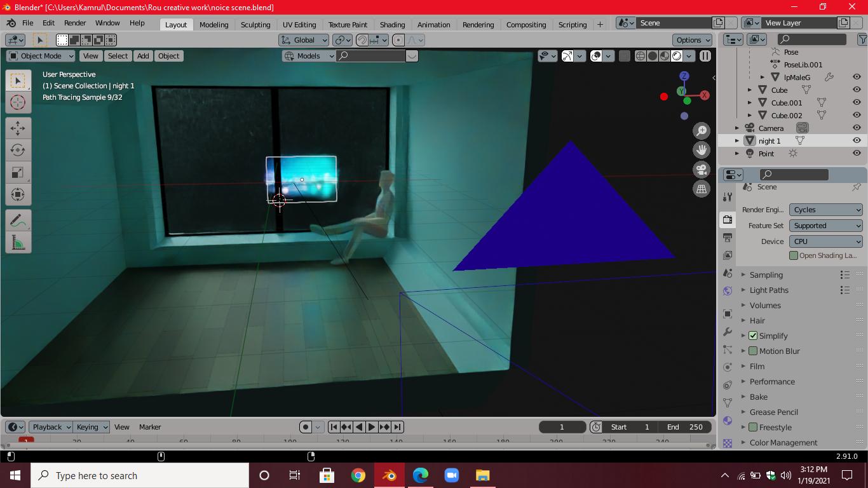
Task: Pick the Measure tool
Action: [x=18, y=243]
